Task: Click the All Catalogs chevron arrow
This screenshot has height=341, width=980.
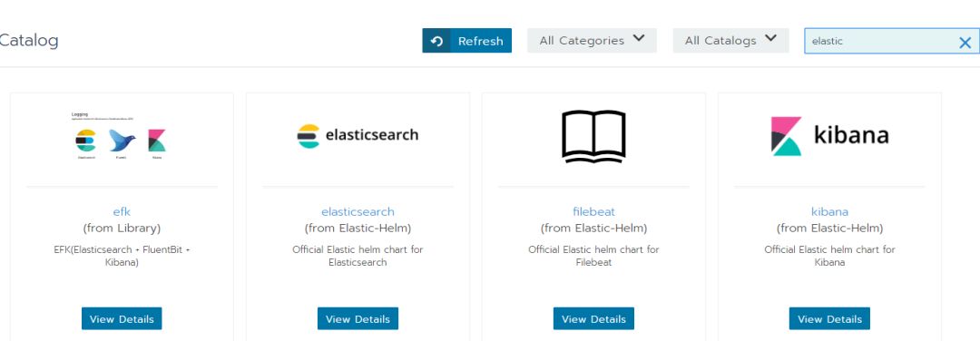Action: click(770, 39)
